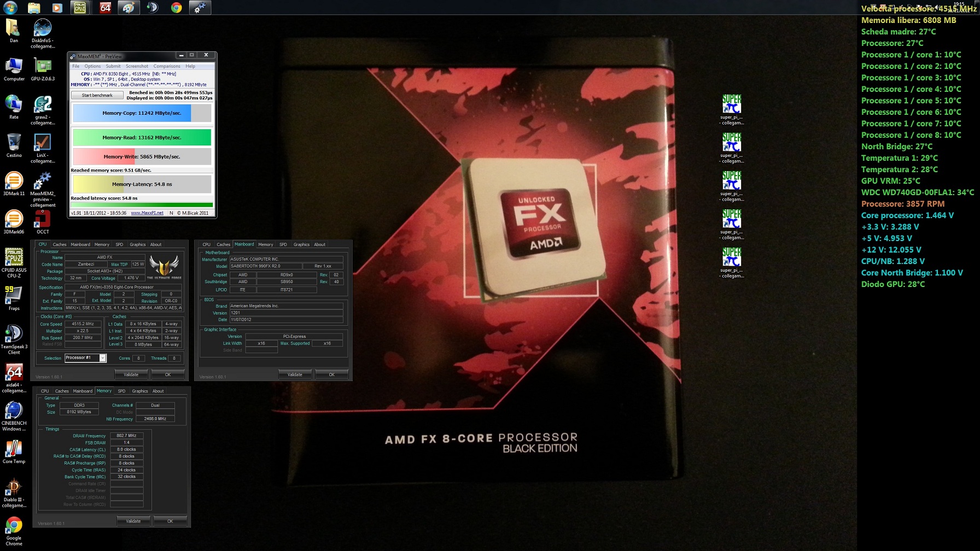The height and width of the screenshot is (551, 980).
Task: Open the aida64 desktop shortcut
Action: (14, 378)
